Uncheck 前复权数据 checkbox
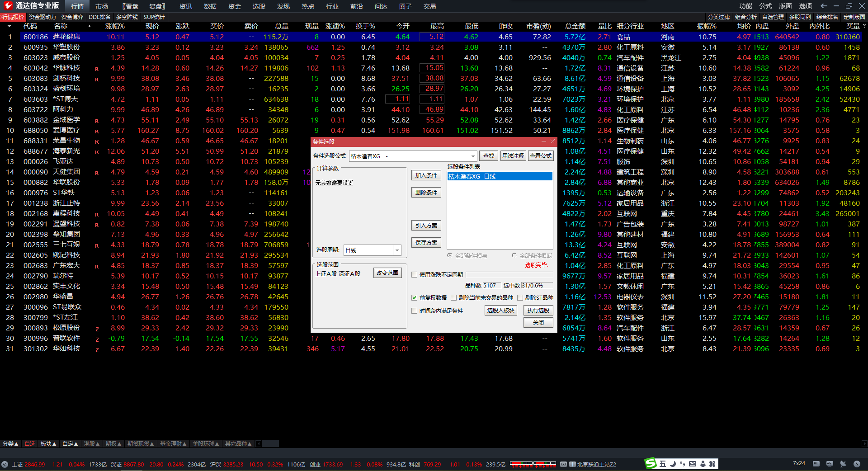The height and width of the screenshot is (471, 868). pyautogui.click(x=414, y=297)
